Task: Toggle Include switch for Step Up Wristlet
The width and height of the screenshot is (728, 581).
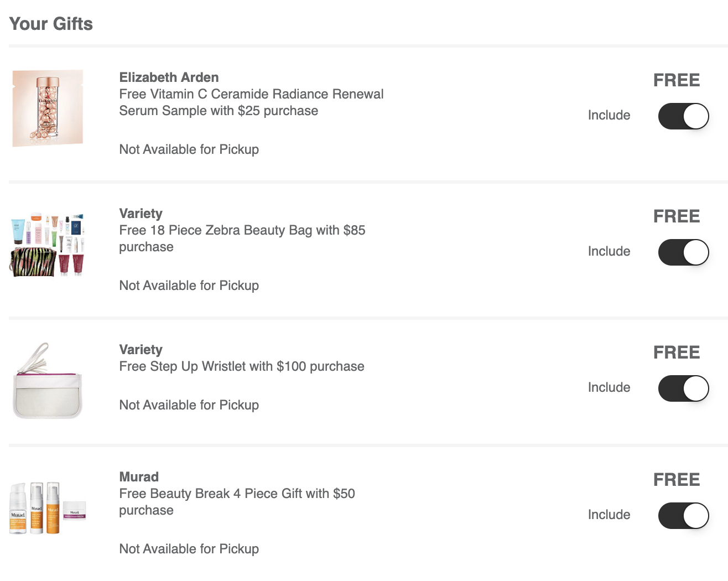Action: (x=683, y=388)
